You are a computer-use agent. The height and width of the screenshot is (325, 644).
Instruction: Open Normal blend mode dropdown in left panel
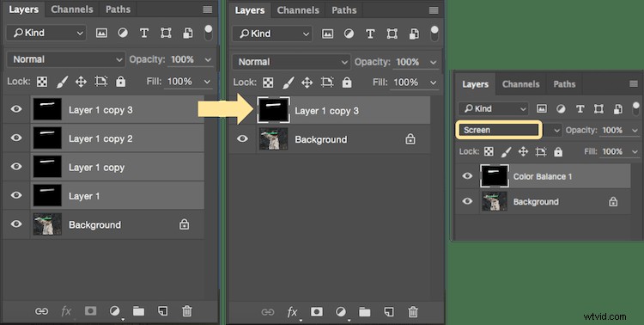point(66,59)
